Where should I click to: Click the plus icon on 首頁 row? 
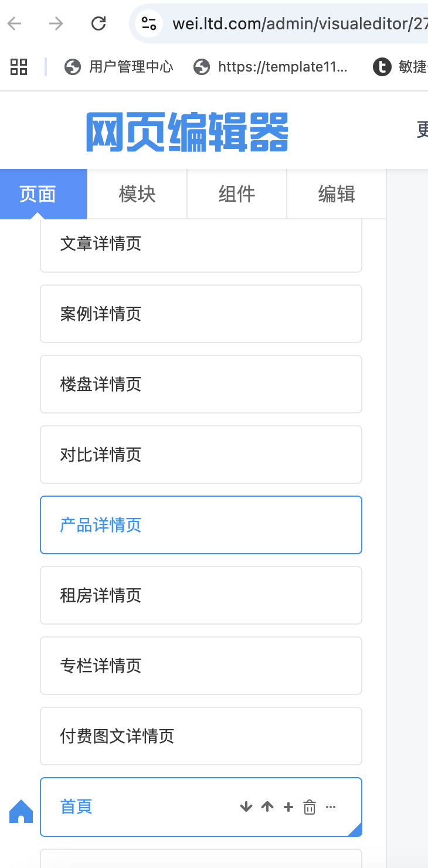pos(288,807)
